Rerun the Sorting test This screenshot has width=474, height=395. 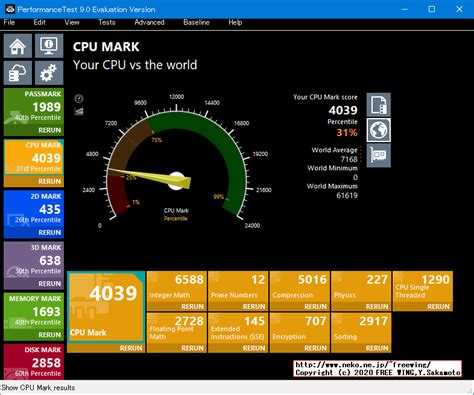coord(377,348)
